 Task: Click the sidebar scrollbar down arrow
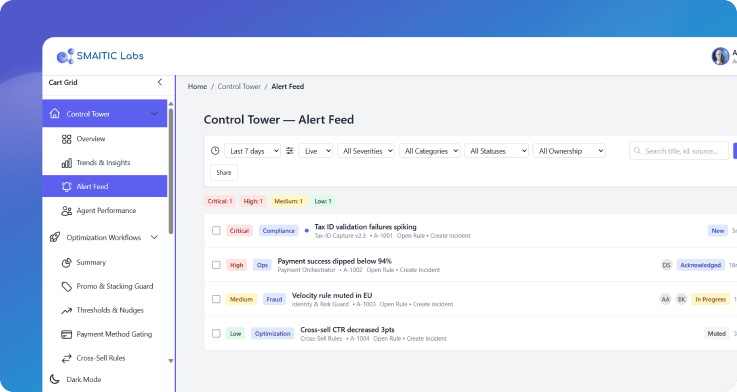click(x=171, y=361)
